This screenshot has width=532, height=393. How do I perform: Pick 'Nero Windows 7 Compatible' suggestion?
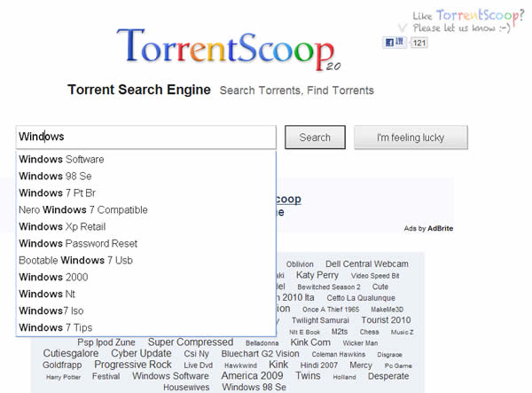click(146, 209)
